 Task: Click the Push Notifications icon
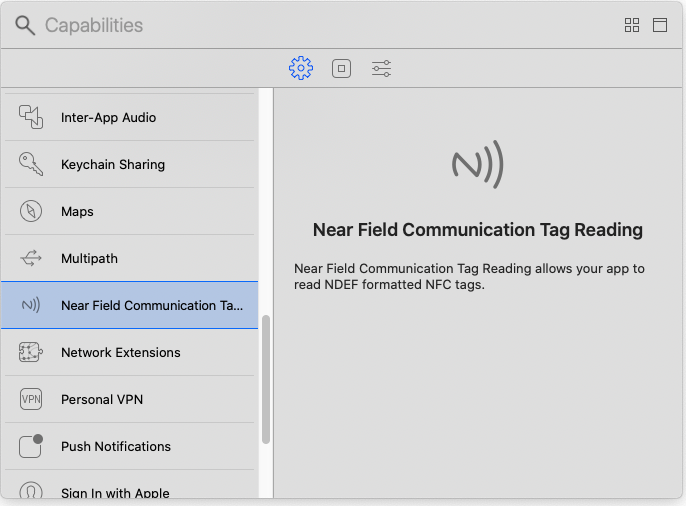[x=31, y=446]
